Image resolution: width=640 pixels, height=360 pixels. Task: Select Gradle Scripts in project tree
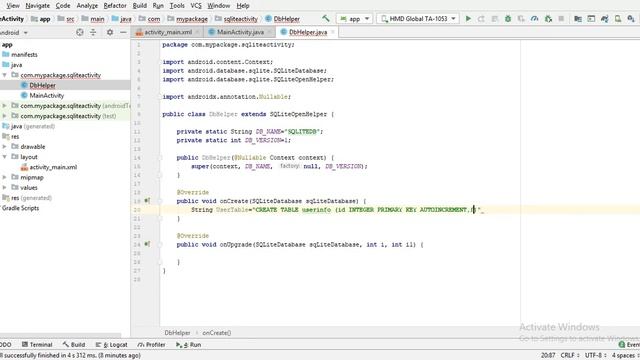(20, 208)
